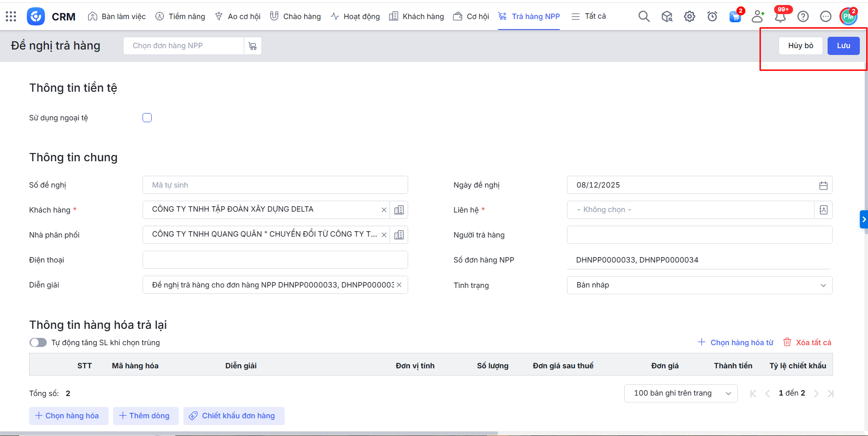Tick the Sử dụng ngoại tệ checkbox
This screenshot has width=868, height=436.
(x=147, y=118)
